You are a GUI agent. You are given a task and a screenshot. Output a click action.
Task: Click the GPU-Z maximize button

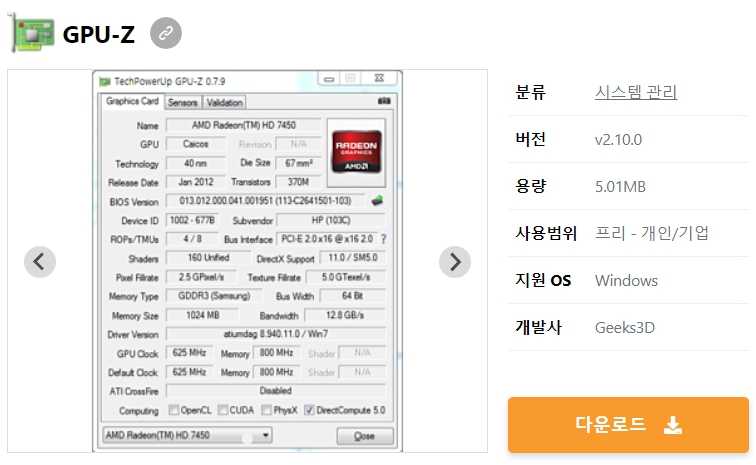coord(351,78)
